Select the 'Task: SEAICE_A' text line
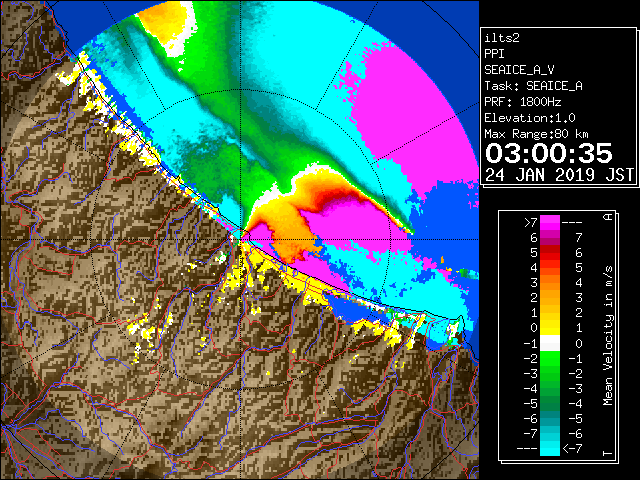This screenshot has height=480, width=640. tap(533, 86)
